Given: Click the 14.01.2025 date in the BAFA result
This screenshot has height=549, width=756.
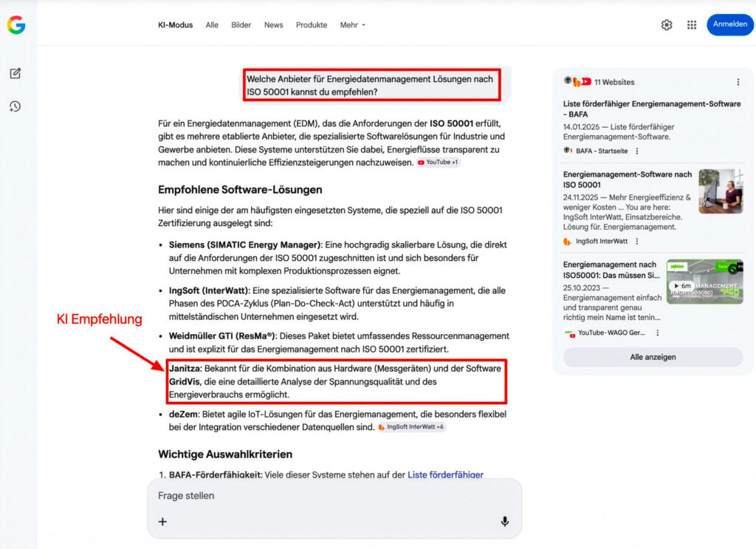Looking at the screenshot, I should click(581, 127).
